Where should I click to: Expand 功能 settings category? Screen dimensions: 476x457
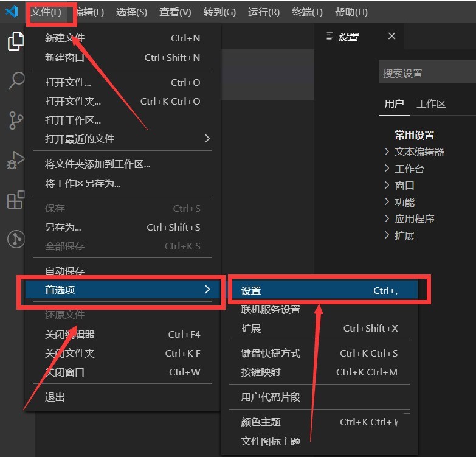coord(399,202)
